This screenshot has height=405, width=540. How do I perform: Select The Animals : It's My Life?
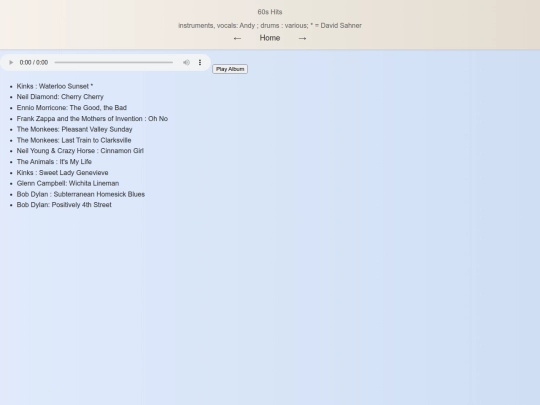click(54, 162)
